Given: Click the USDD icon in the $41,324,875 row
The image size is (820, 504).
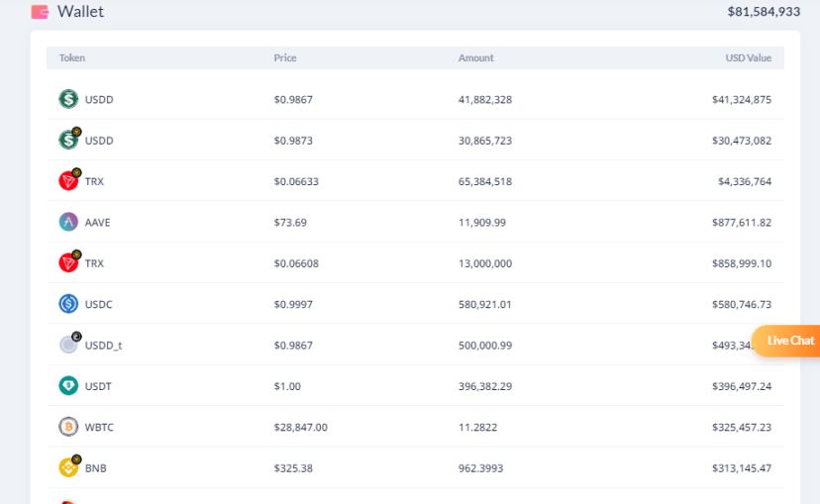Looking at the screenshot, I should (x=68, y=99).
